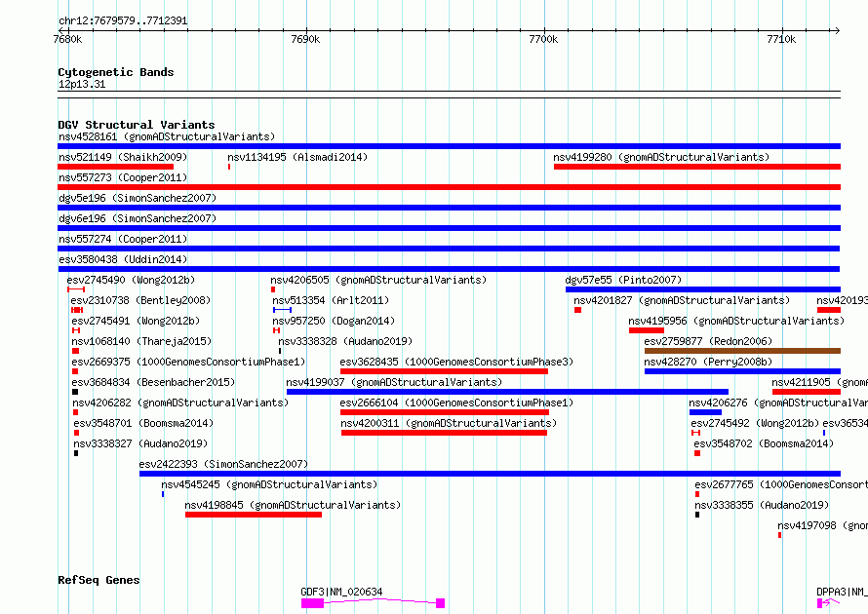Click the Cytogenetic Bands track title
This screenshot has width=868, height=614.
click(x=116, y=72)
